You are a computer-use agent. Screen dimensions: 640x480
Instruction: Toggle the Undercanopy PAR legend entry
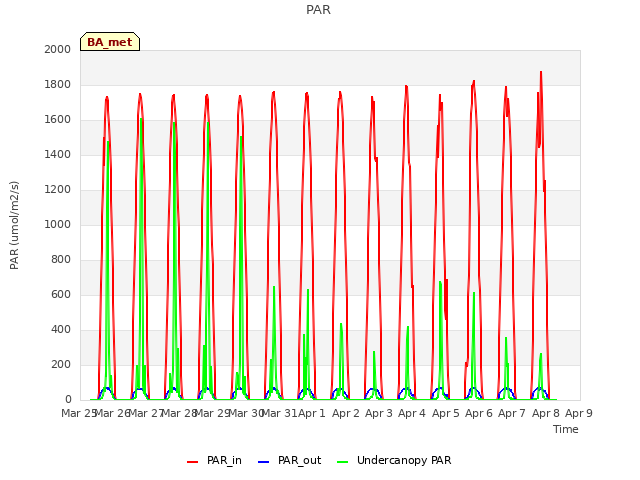(394, 460)
